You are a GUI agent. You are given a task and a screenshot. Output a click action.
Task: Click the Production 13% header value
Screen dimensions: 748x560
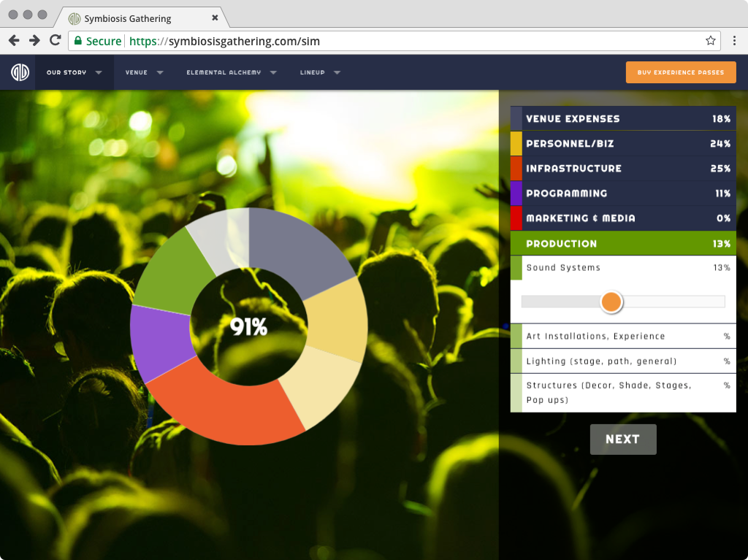(x=722, y=244)
